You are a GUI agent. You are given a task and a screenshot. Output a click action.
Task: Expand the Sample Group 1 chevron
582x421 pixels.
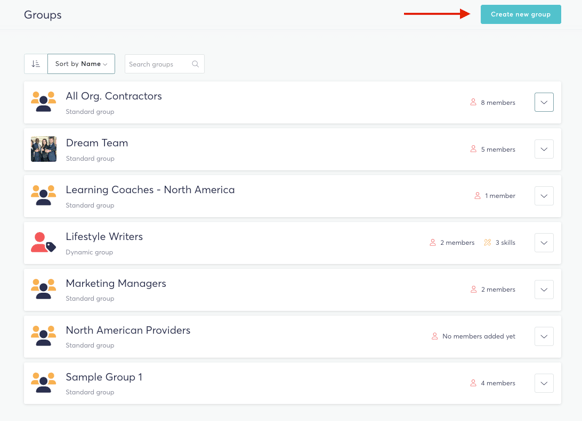544,383
